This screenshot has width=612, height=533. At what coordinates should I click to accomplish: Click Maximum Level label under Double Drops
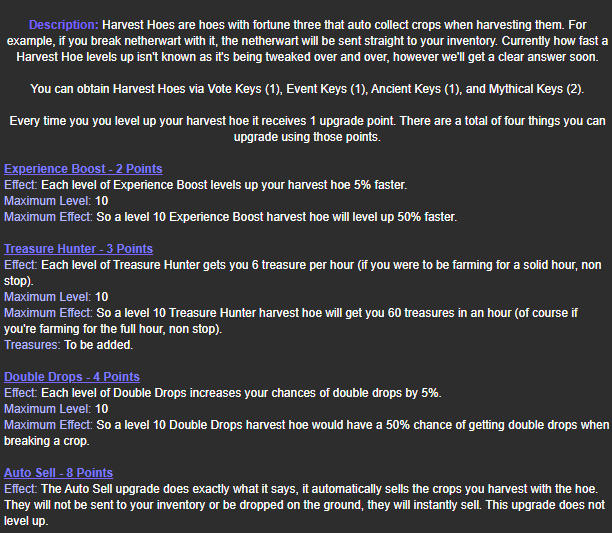[x=47, y=409]
